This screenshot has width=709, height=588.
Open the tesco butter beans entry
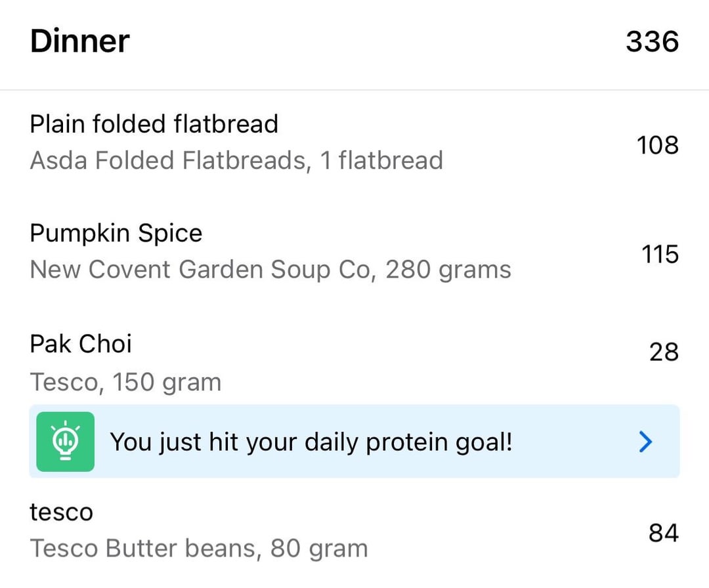354,530
